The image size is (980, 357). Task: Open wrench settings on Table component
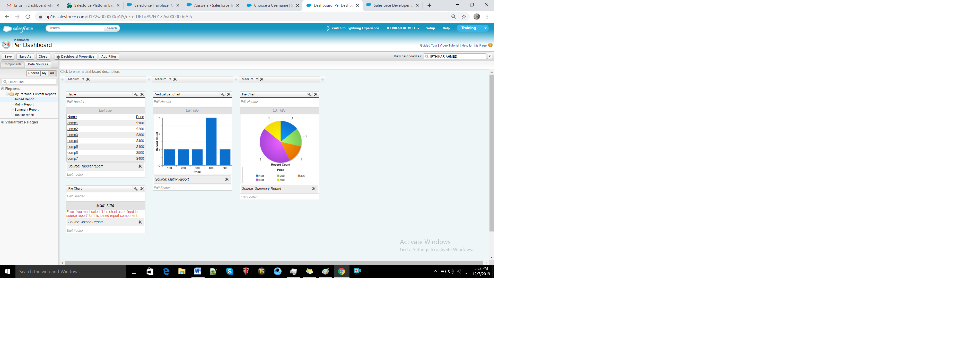point(135,94)
